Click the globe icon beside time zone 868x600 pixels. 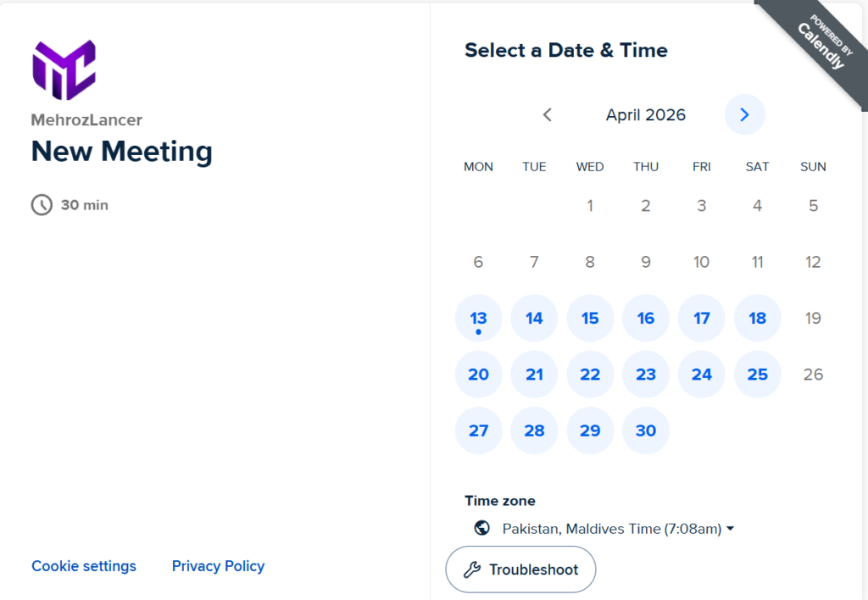pyautogui.click(x=482, y=528)
